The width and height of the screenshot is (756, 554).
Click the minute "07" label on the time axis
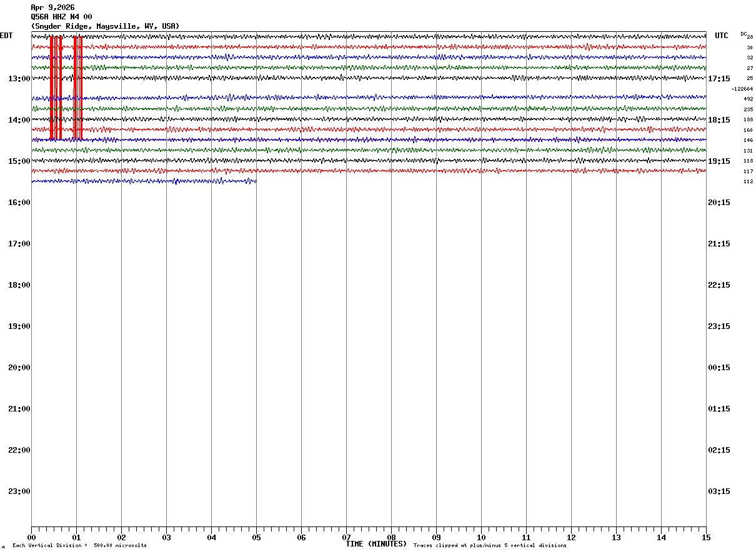tap(346, 538)
